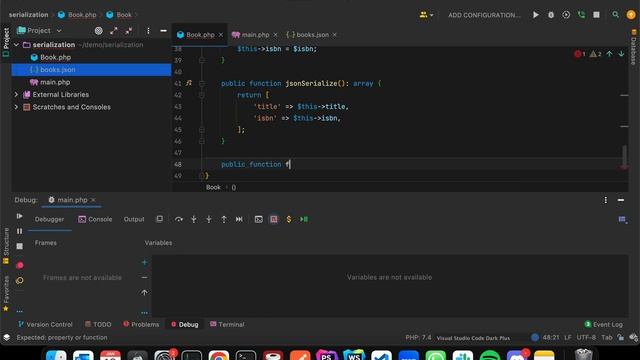Resume program in Debug panel
640x360 pixels.
point(19,216)
